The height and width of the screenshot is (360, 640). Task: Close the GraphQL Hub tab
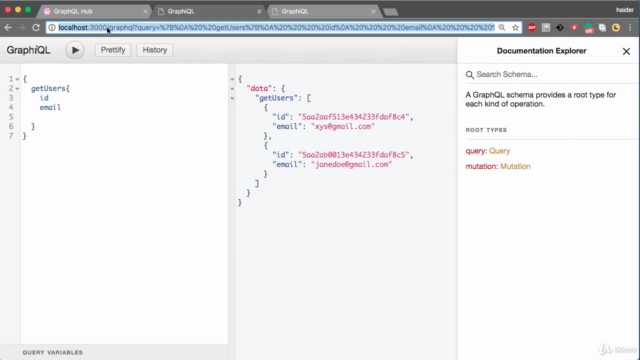(145, 11)
